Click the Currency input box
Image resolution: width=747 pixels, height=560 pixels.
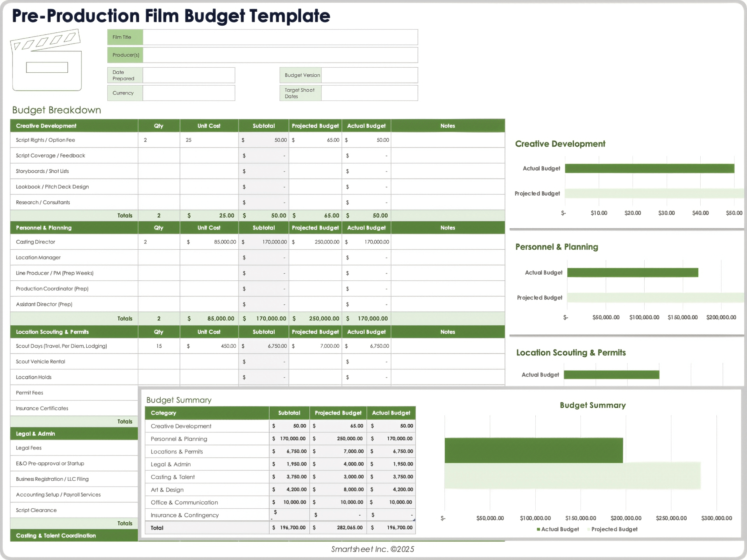tap(189, 93)
